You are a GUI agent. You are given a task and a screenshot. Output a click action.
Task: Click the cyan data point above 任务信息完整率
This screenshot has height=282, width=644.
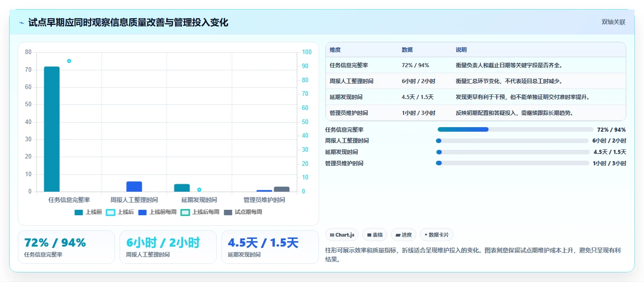point(69,61)
